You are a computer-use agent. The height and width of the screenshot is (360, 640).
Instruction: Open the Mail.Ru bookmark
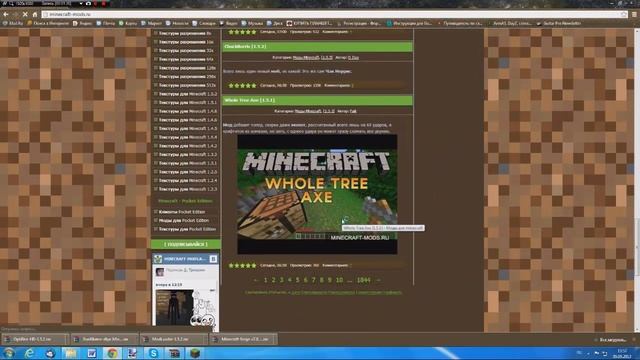(13, 23)
